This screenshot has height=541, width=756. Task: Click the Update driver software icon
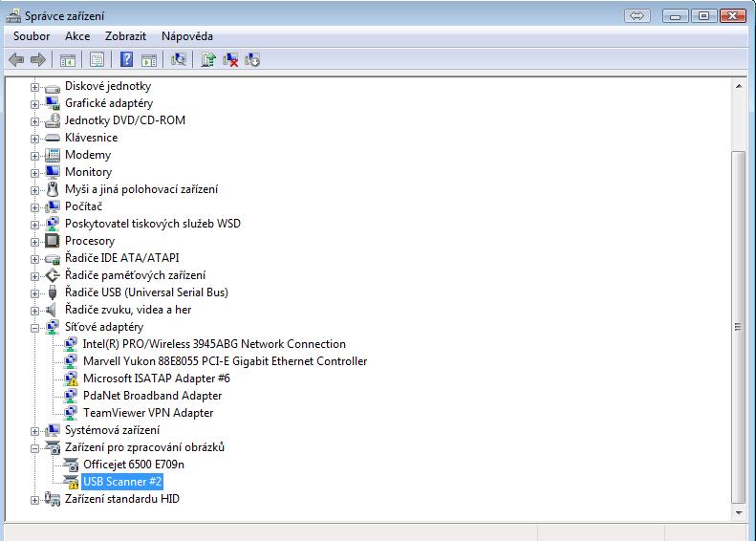[x=208, y=59]
